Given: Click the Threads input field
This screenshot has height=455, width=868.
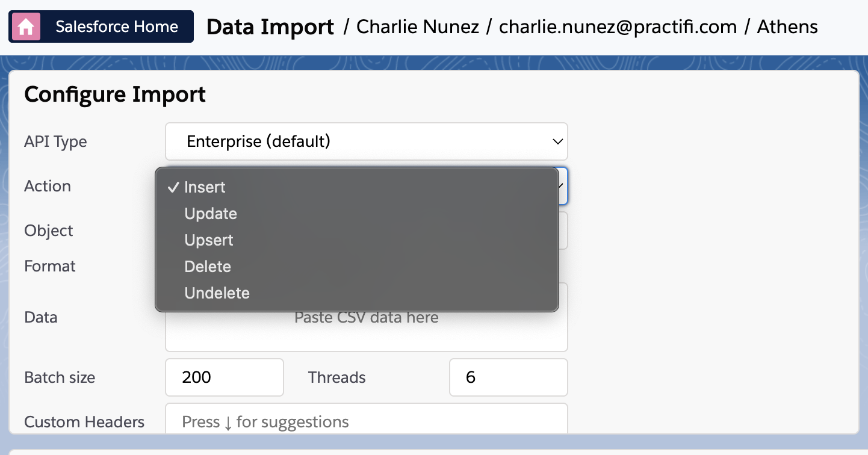Looking at the screenshot, I should coord(509,377).
